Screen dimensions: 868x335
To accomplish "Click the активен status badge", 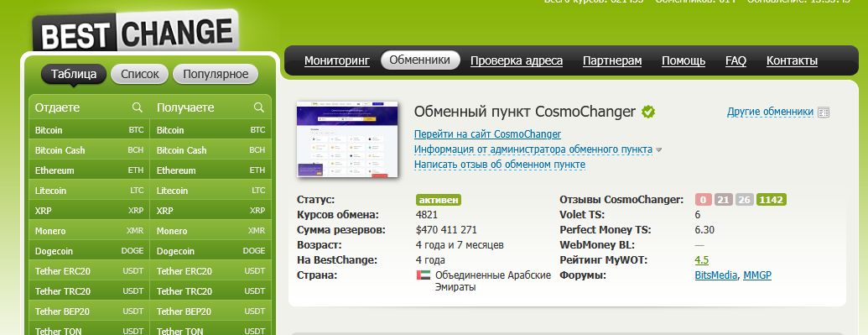I will click(439, 200).
